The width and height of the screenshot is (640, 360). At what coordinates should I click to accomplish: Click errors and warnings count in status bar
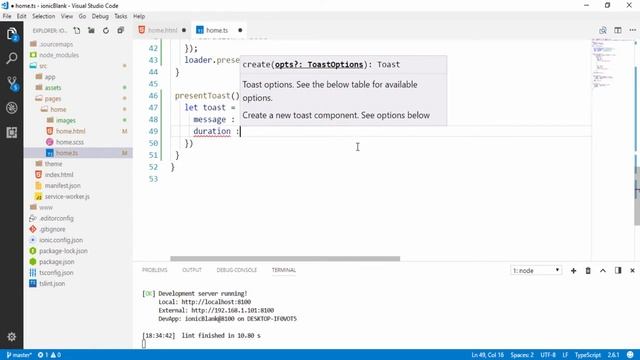pyautogui.click(x=49, y=355)
